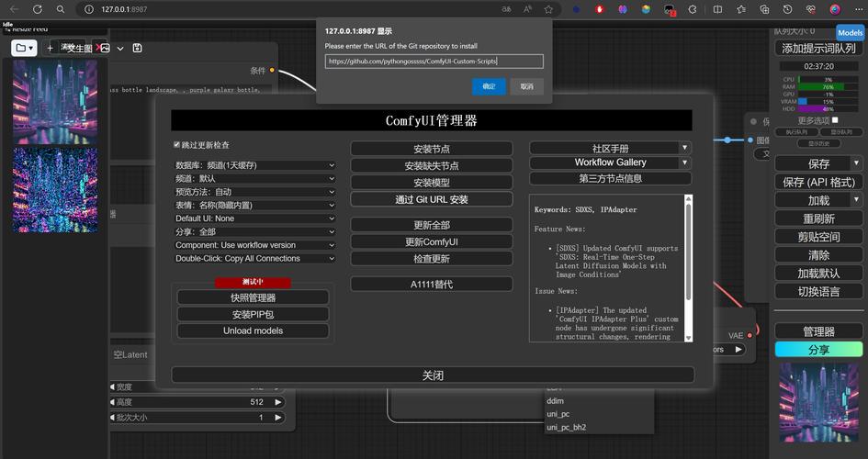The width and height of the screenshot is (868, 459).
Task: Open the 管理器 button in side menu
Action: [x=818, y=331]
